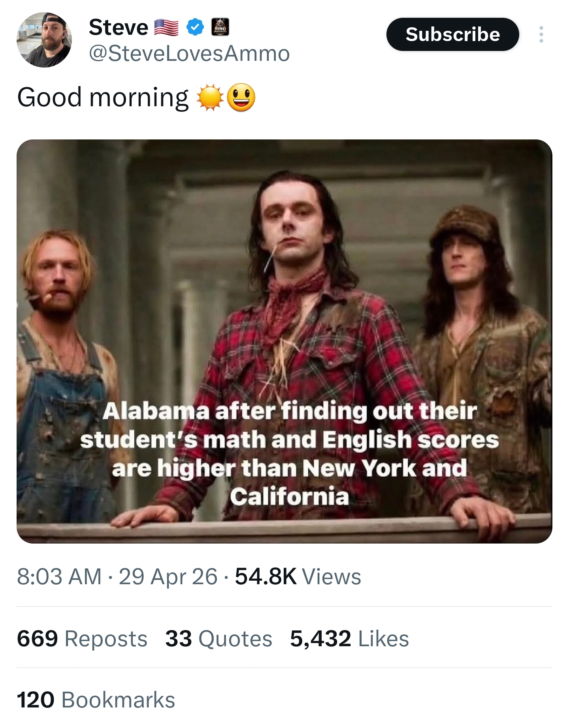Image resolution: width=569 pixels, height=728 pixels.
Task: Click the display name Steve
Action: tap(118, 27)
